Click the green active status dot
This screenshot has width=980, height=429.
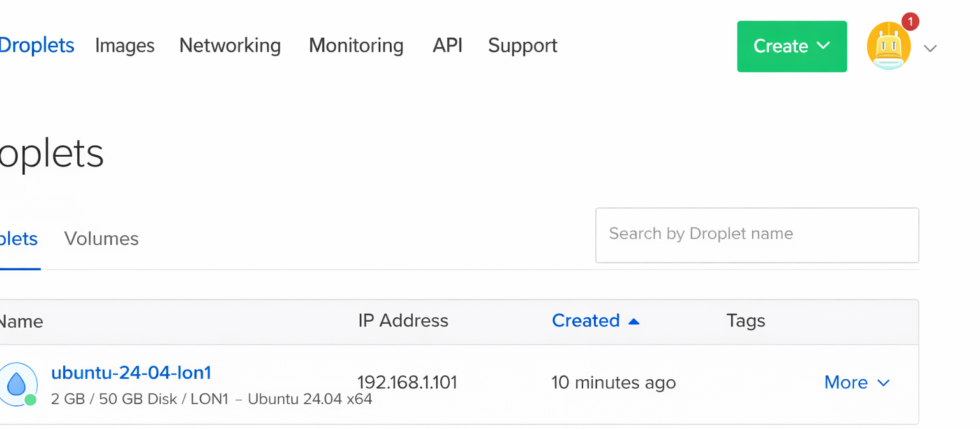point(30,400)
